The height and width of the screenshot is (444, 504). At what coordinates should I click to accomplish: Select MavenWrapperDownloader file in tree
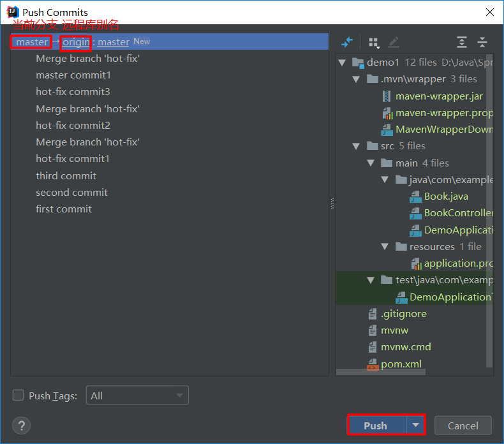444,129
